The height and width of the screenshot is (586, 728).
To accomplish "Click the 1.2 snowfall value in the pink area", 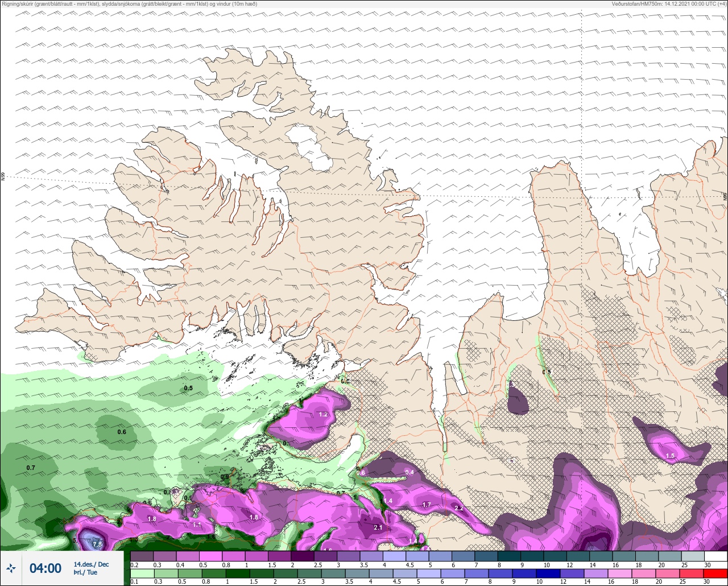I will pos(323,414).
